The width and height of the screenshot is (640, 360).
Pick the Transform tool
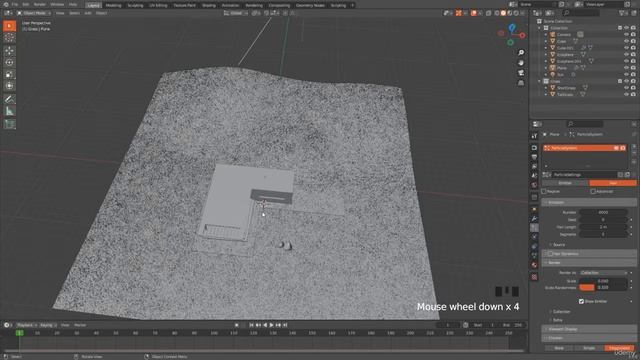pyautogui.click(x=9, y=86)
